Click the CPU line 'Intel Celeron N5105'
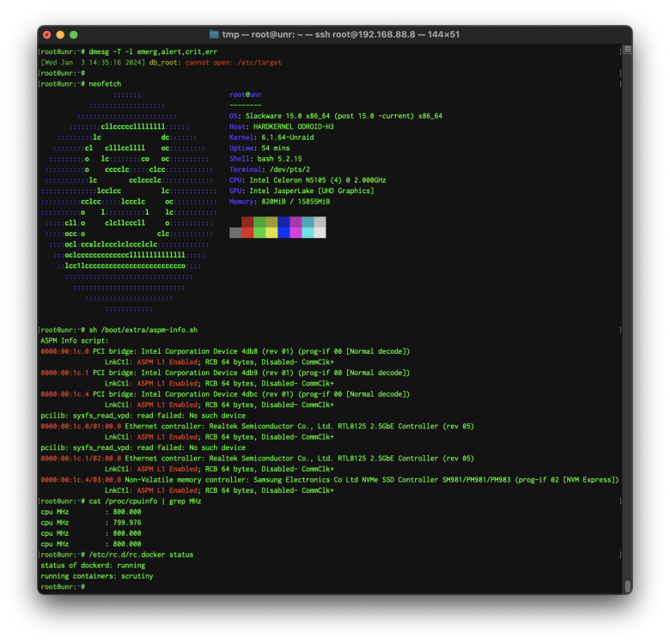 (308, 179)
